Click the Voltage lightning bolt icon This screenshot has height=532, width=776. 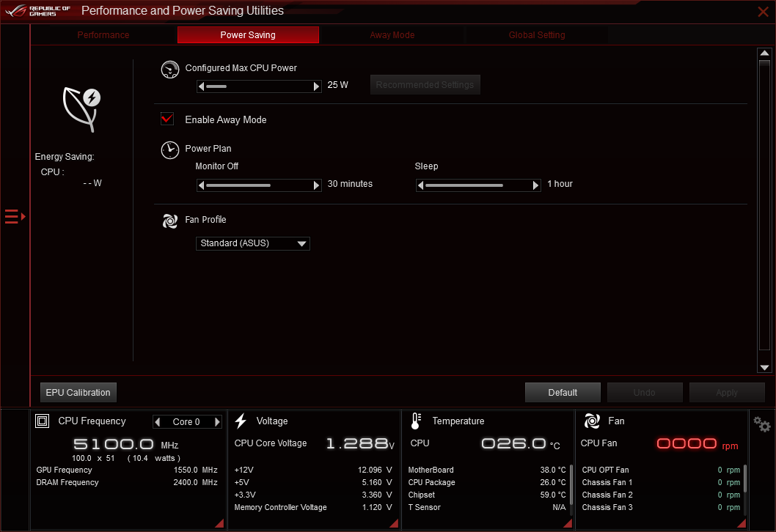coord(241,421)
